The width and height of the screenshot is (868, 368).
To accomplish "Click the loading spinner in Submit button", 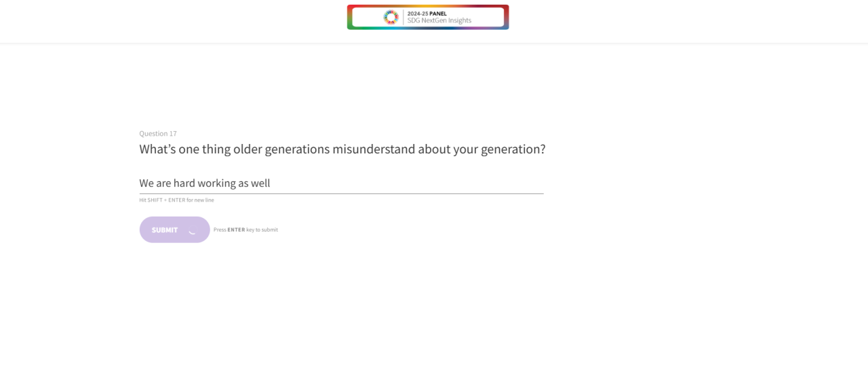I will (193, 230).
